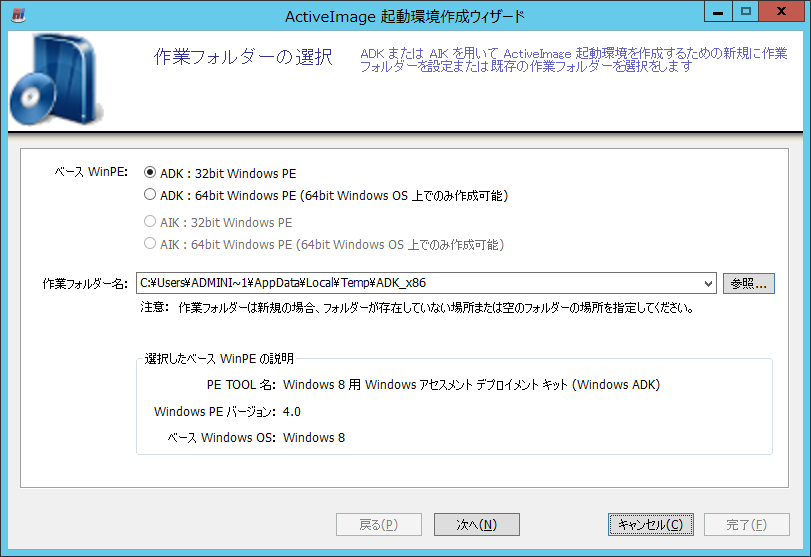Click the ActiveImage 起動環境作成ウィザード title text
The height and width of the screenshot is (557, 811).
[404, 17]
